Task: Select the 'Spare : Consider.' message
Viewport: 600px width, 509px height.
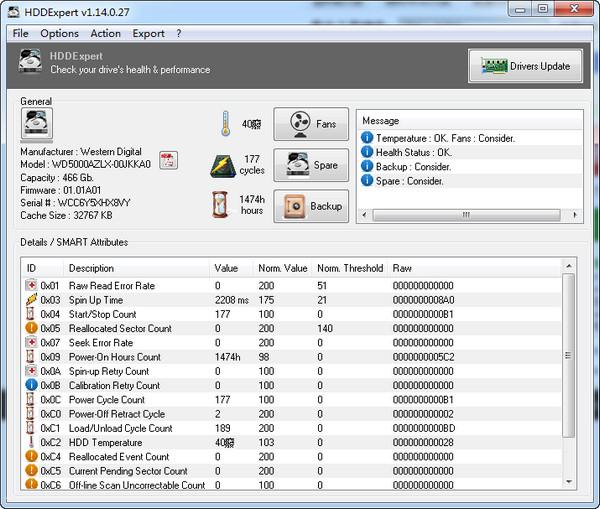Action: [409, 181]
